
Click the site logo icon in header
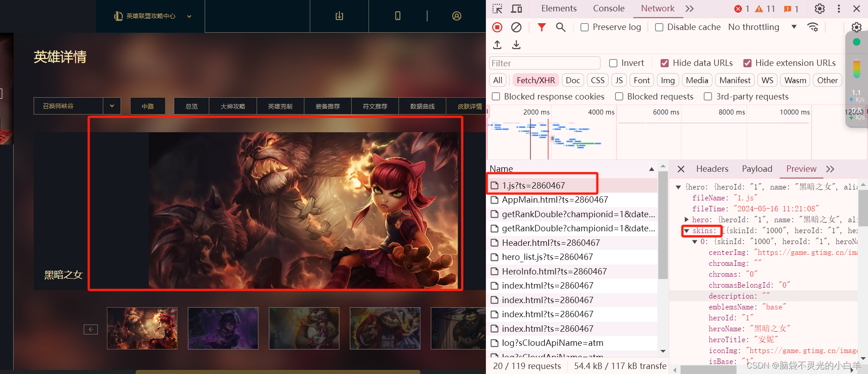tap(118, 16)
